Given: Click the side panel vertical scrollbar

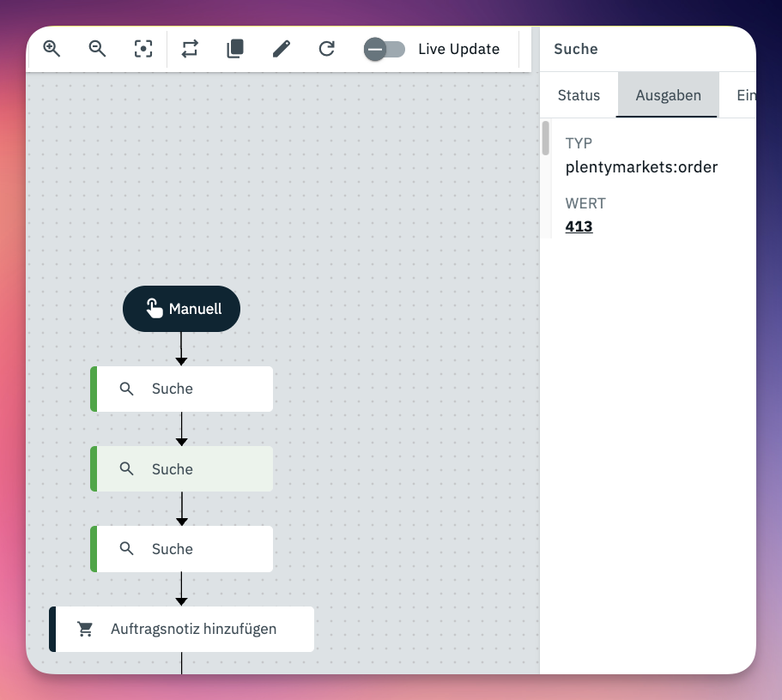Looking at the screenshot, I should [545, 138].
